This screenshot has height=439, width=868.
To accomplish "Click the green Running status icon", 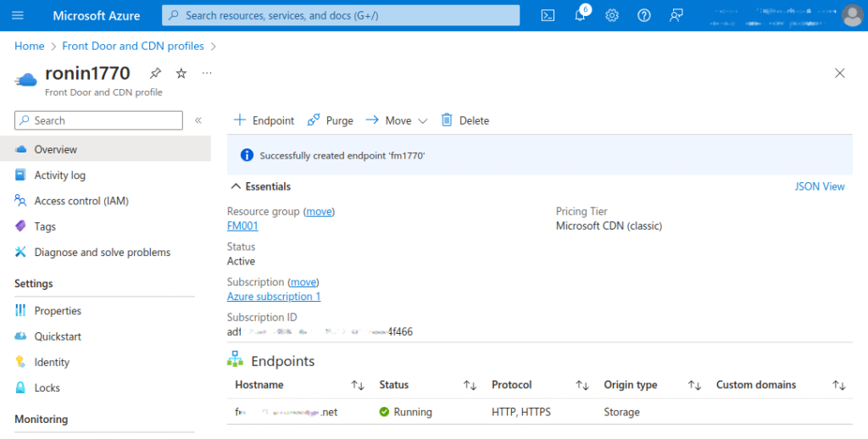I will [384, 412].
